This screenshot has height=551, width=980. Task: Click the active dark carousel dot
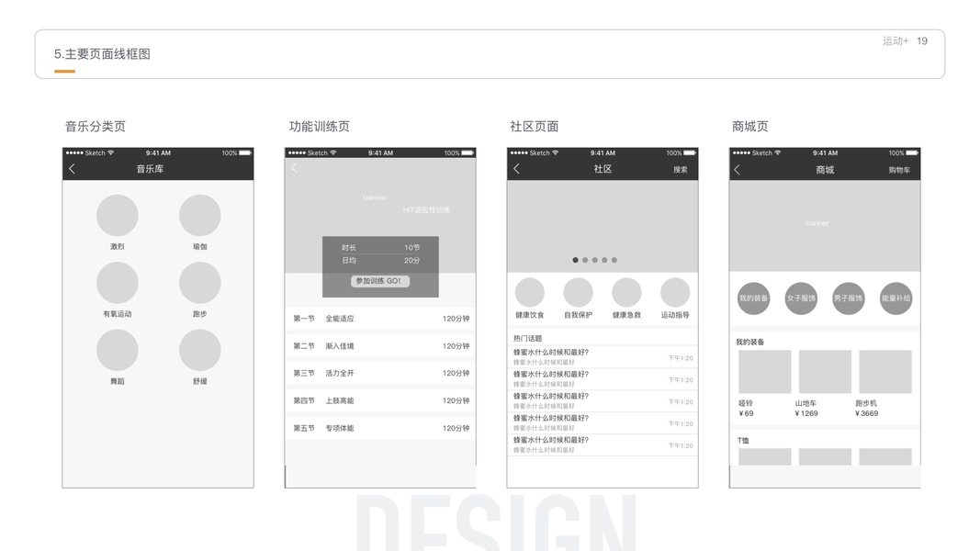tap(575, 260)
